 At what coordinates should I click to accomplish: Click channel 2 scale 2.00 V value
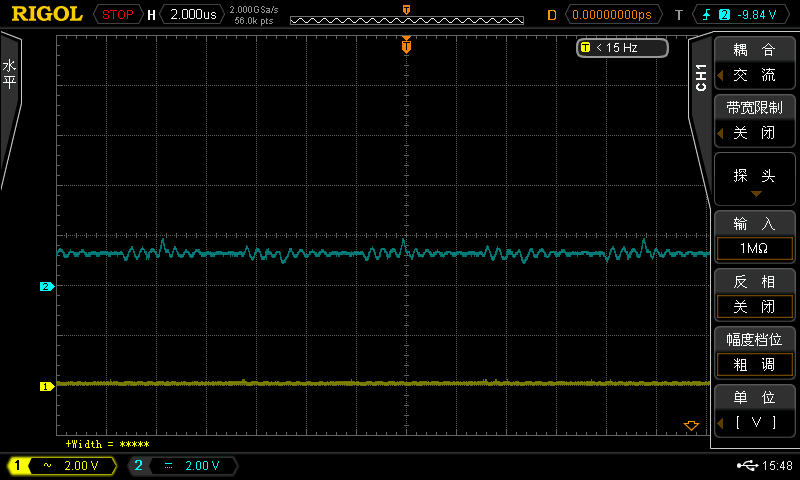pos(202,465)
